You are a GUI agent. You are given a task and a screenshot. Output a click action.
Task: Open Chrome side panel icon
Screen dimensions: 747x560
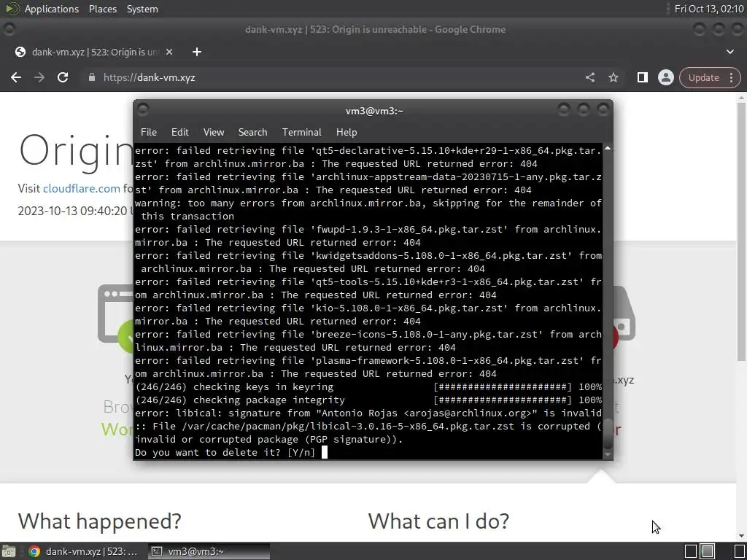click(642, 77)
